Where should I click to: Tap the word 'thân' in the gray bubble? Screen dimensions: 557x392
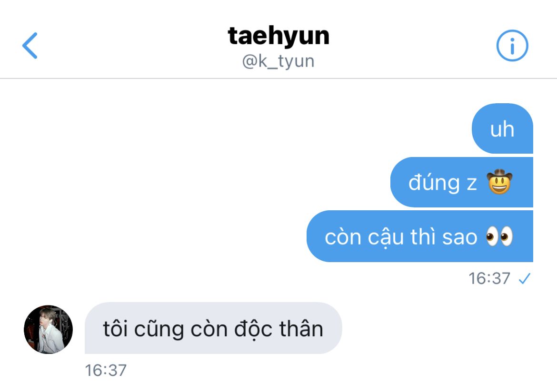point(301,329)
